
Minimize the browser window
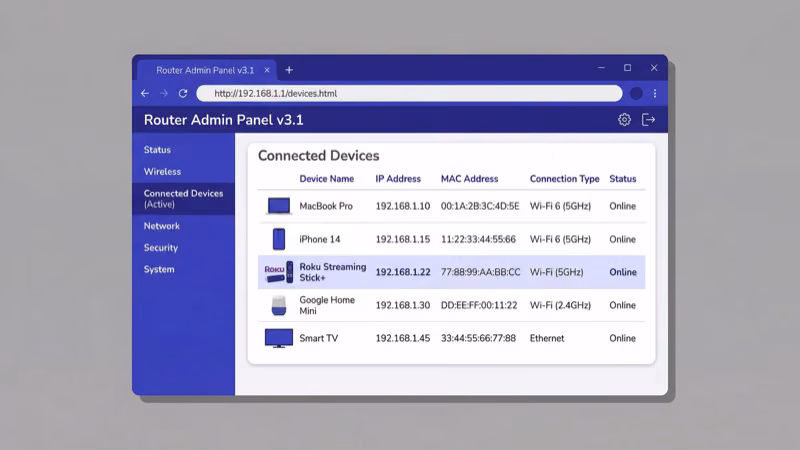[x=601, y=67]
